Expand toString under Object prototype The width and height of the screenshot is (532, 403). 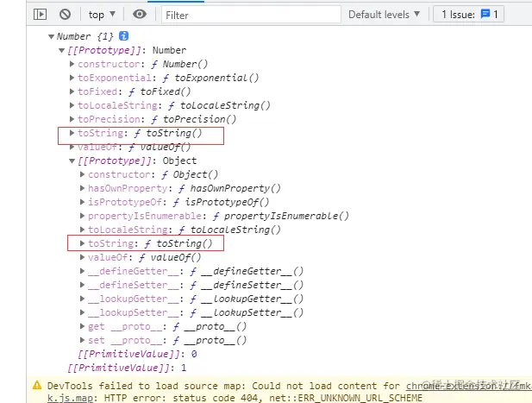(x=82, y=243)
